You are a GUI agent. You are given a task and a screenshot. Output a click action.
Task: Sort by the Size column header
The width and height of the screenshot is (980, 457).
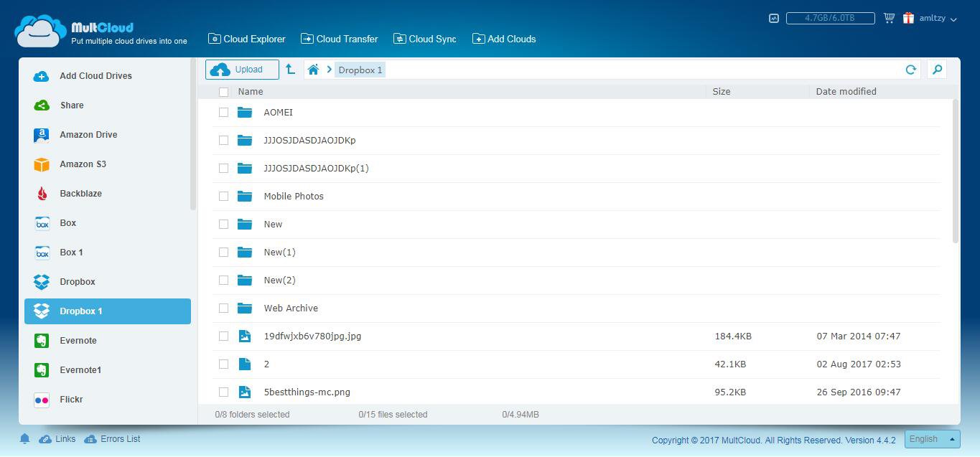pyautogui.click(x=722, y=91)
